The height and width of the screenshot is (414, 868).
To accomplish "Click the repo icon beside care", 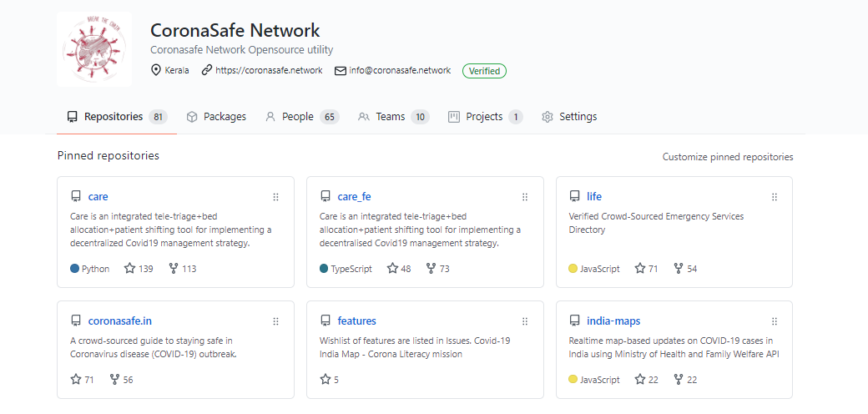I will coord(76,196).
